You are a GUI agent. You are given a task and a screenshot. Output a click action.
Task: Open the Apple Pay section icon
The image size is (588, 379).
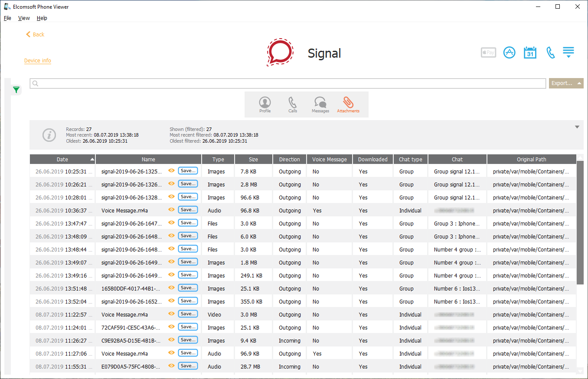pos(488,53)
